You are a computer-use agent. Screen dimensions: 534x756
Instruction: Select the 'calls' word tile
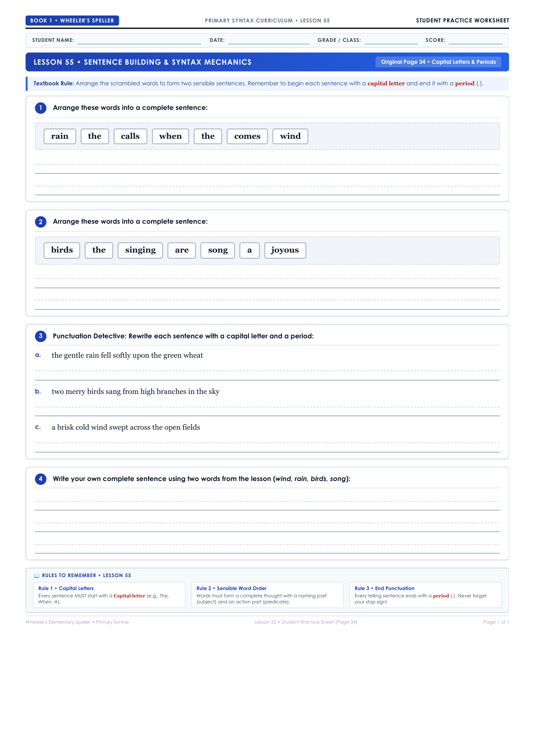130,136
